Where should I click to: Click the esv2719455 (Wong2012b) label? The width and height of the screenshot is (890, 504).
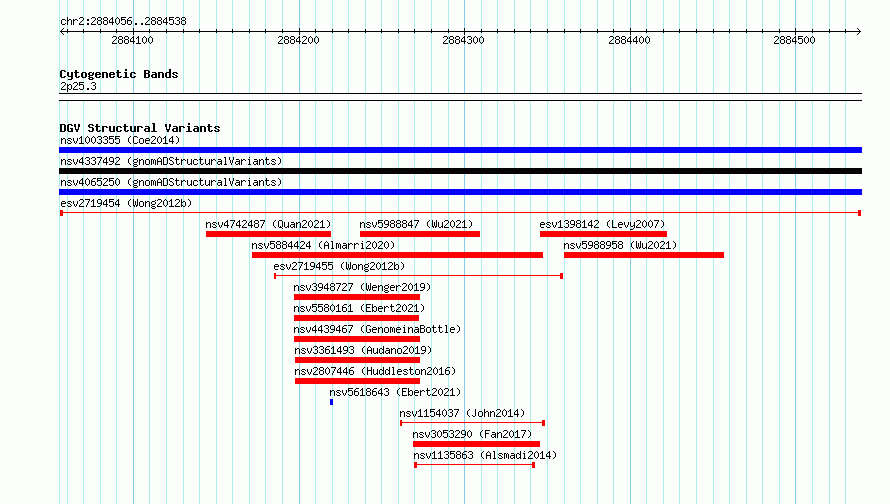(339, 266)
